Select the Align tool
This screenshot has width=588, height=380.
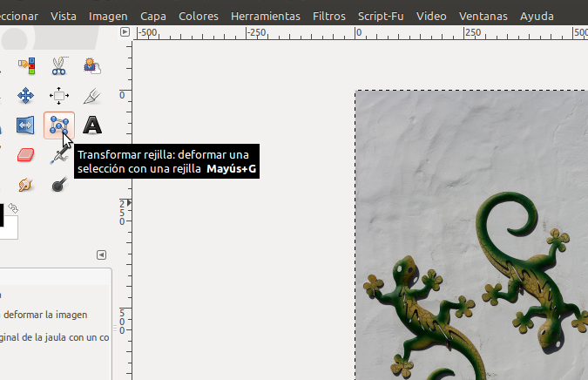pos(58,96)
